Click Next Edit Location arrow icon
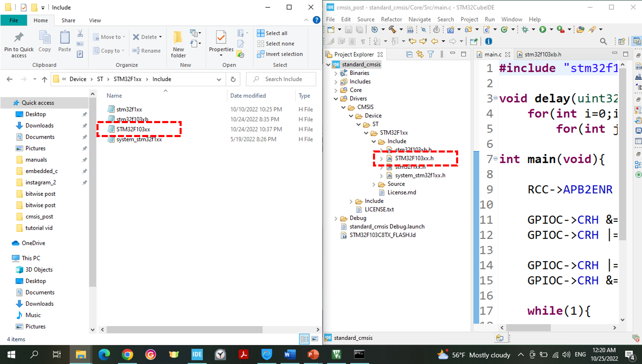Image resolution: width=642 pixels, height=364 pixels. point(423,41)
